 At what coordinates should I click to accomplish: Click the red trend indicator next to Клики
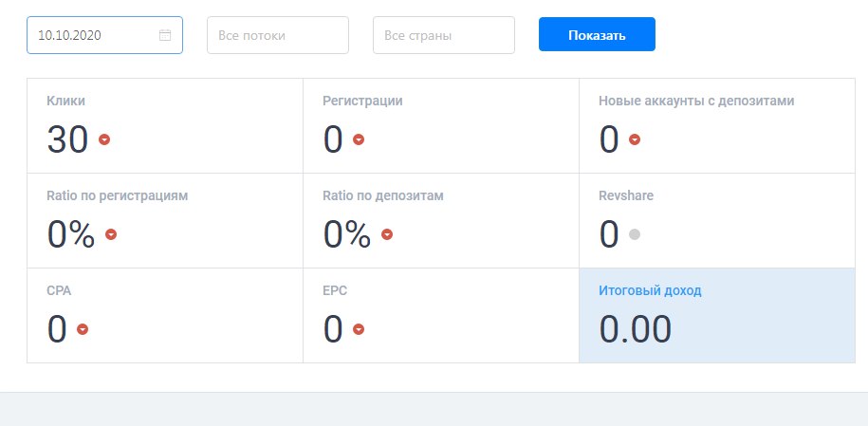104,139
